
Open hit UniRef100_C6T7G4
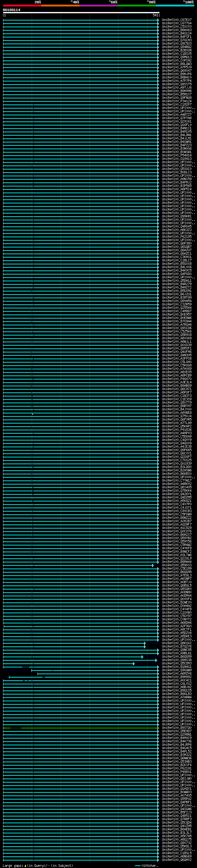176,23
